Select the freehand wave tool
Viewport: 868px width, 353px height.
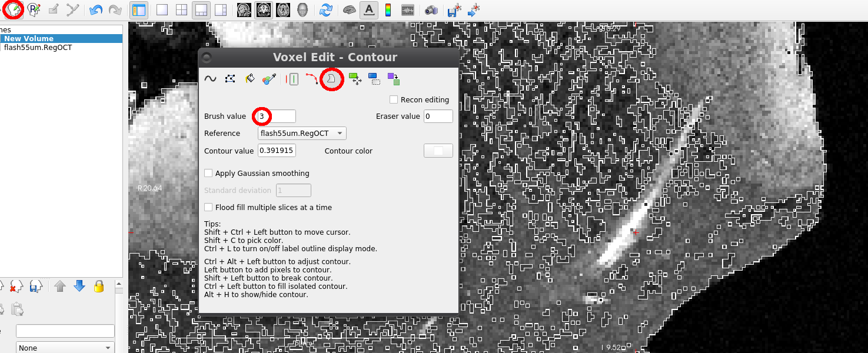point(210,79)
